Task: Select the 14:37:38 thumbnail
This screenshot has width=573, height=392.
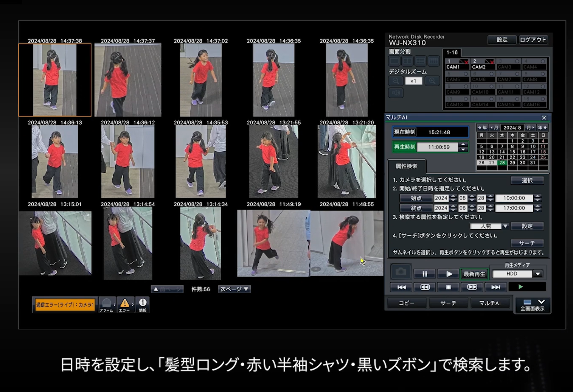Action: click(x=55, y=80)
